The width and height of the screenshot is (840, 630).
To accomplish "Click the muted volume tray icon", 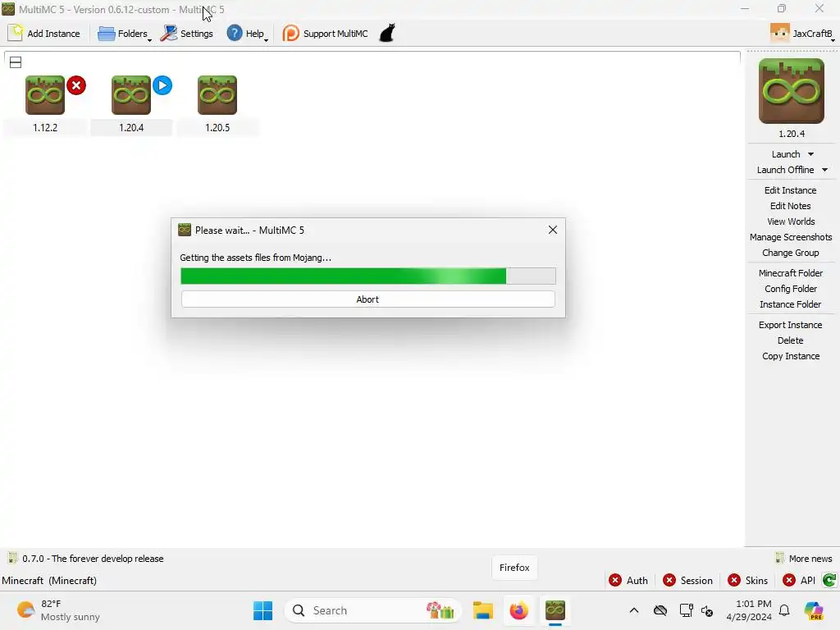I will tap(707, 610).
